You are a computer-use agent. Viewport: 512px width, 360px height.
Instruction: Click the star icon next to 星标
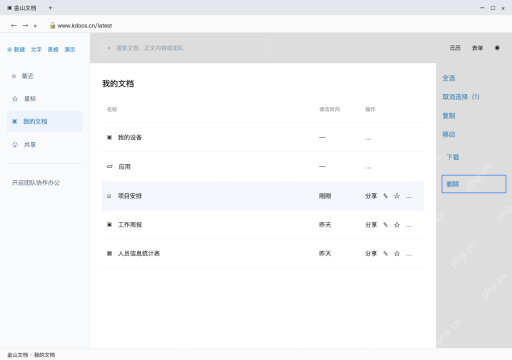[15, 99]
